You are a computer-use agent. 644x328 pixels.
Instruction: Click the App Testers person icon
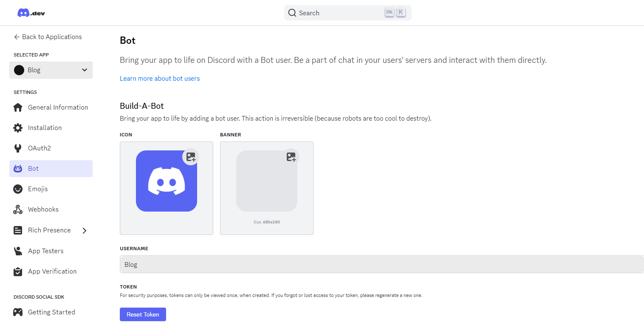[18, 251]
